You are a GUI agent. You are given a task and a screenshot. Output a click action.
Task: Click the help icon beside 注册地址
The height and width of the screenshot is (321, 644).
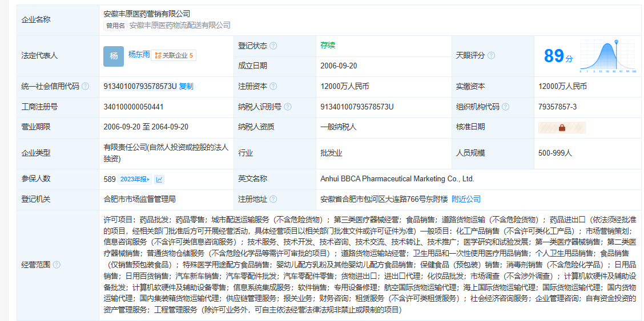click(x=273, y=199)
